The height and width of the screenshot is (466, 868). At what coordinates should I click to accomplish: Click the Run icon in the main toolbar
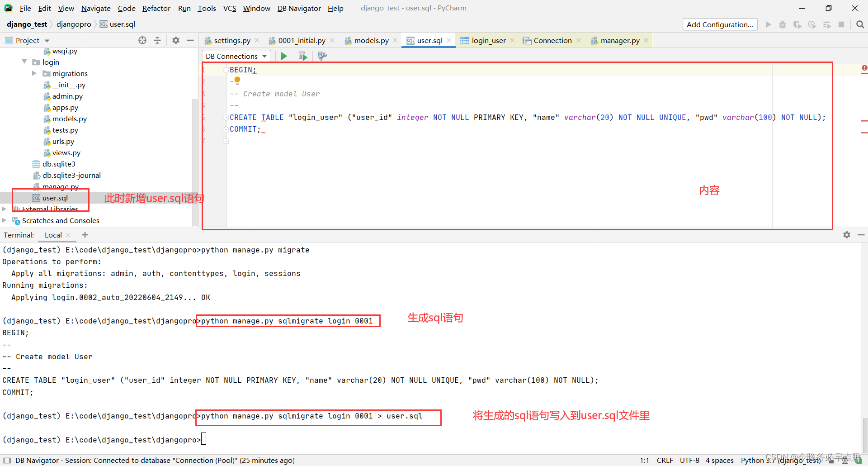click(768, 24)
